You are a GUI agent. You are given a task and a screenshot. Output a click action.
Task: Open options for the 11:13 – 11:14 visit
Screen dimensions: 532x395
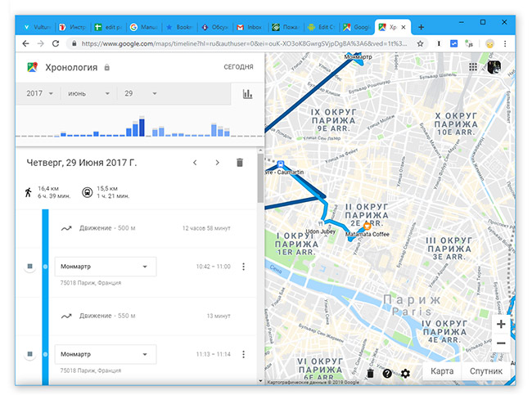click(243, 354)
